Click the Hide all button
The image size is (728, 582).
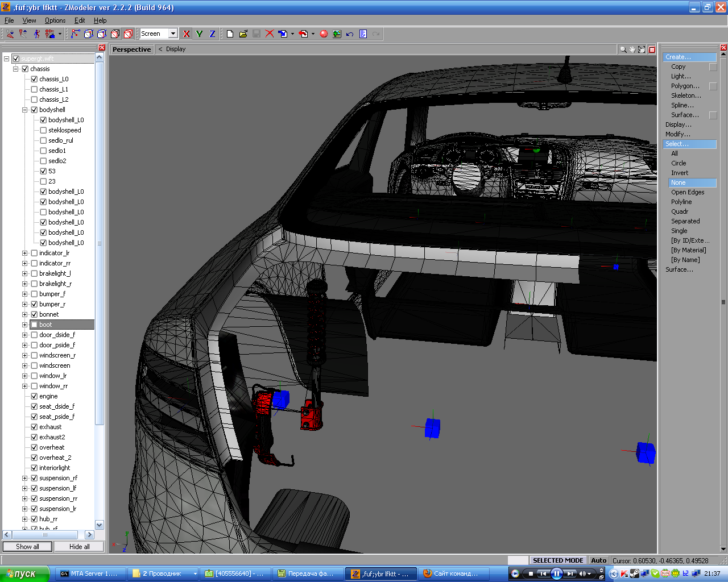[x=79, y=547]
